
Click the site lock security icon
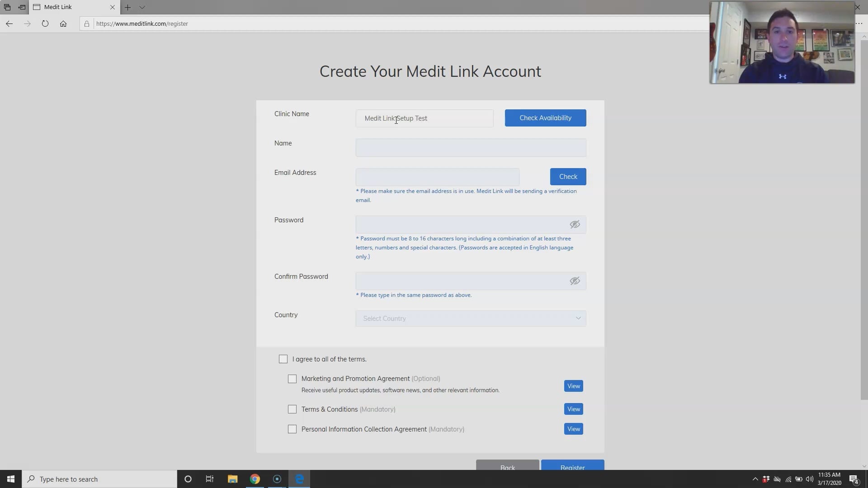(x=87, y=23)
